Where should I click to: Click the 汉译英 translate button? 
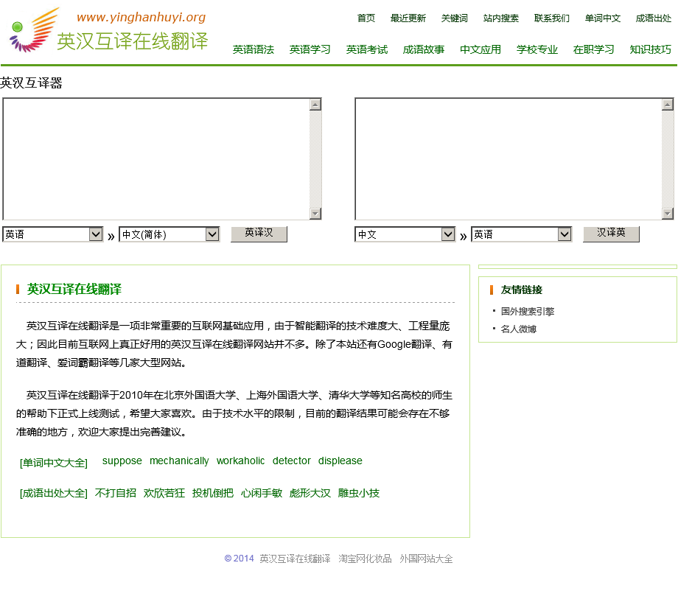click(611, 234)
